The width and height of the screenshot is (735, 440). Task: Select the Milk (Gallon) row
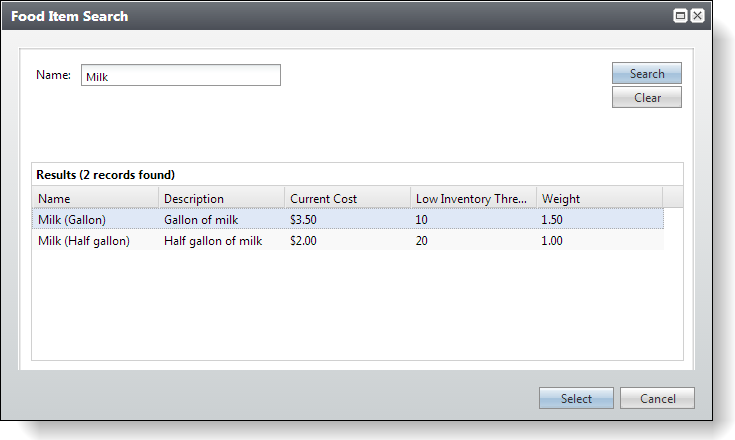tap(348, 219)
